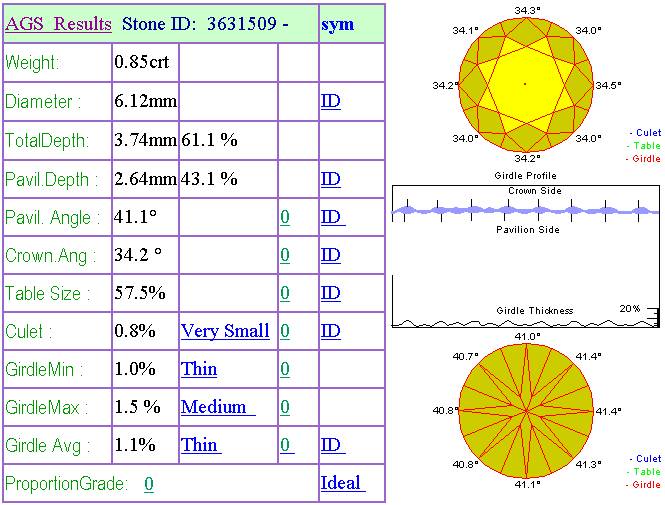The height and width of the screenshot is (505, 665).
Task: Select the Pavil. Angle value 41.1°
Action: click(135, 217)
